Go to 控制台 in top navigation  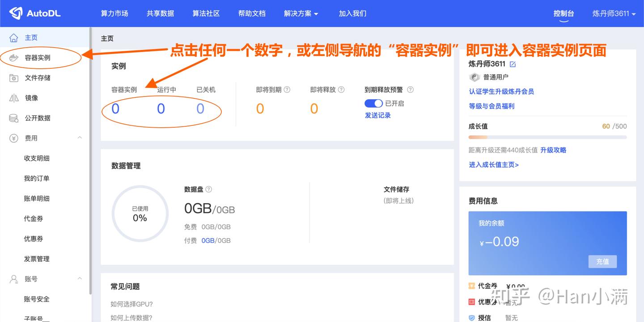563,13
